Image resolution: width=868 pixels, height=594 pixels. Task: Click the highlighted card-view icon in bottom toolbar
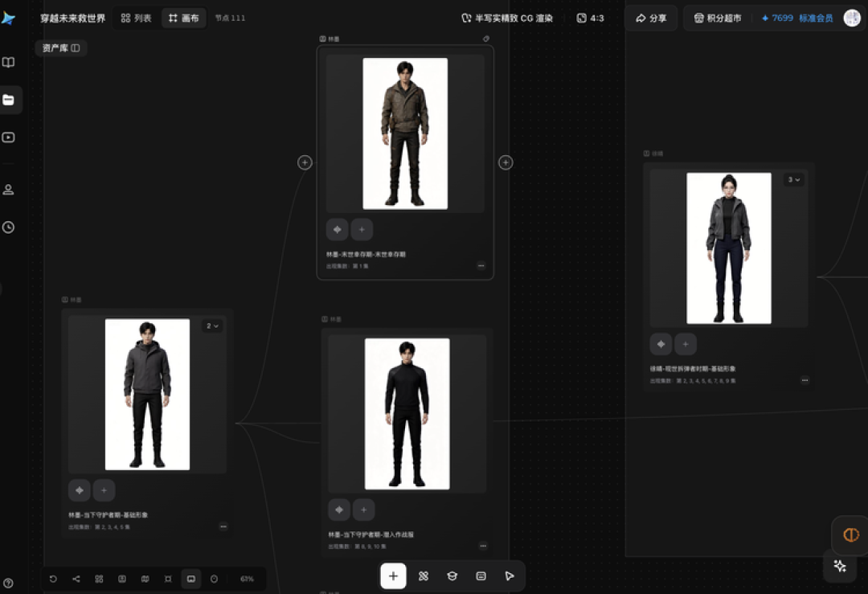(191, 579)
